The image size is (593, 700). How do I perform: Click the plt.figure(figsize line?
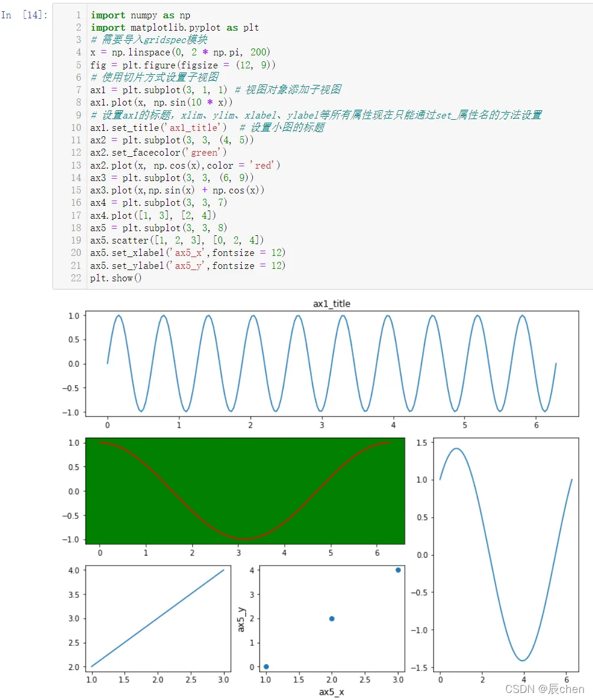click(183, 65)
